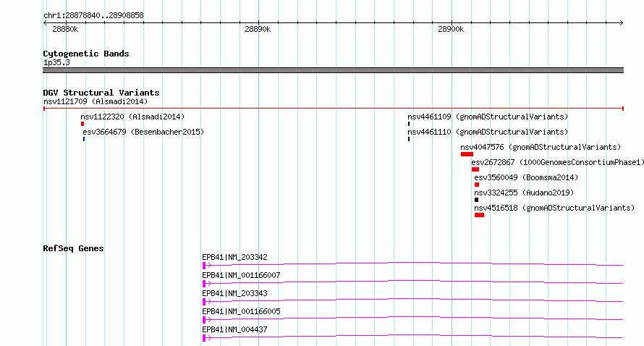Click the exon glyph of EPB41|NM_004437
Image resolution: width=644 pixels, height=346 pixels.
[204, 338]
